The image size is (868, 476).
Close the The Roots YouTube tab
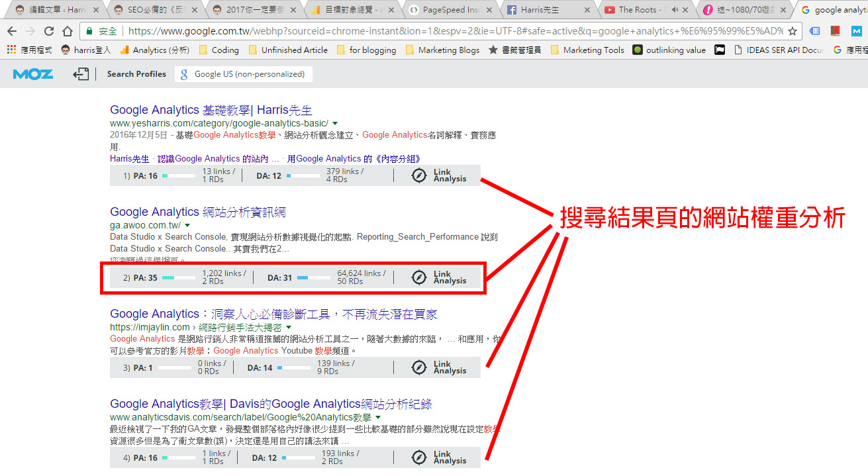pyautogui.click(x=685, y=10)
